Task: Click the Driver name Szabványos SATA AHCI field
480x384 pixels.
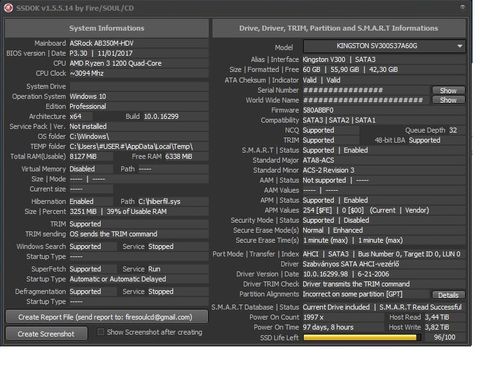Action: pyautogui.click(x=384, y=264)
